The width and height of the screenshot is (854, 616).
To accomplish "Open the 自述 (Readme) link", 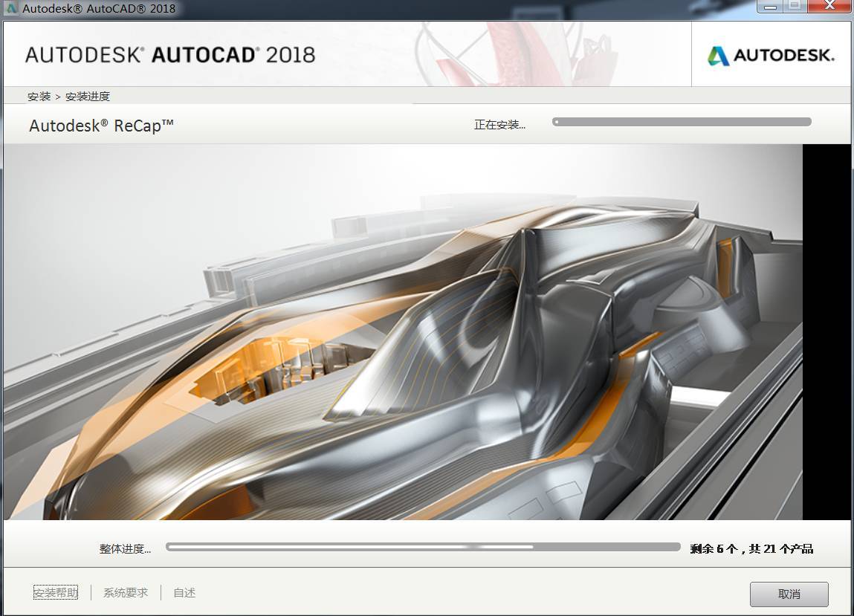I will click(183, 593).
